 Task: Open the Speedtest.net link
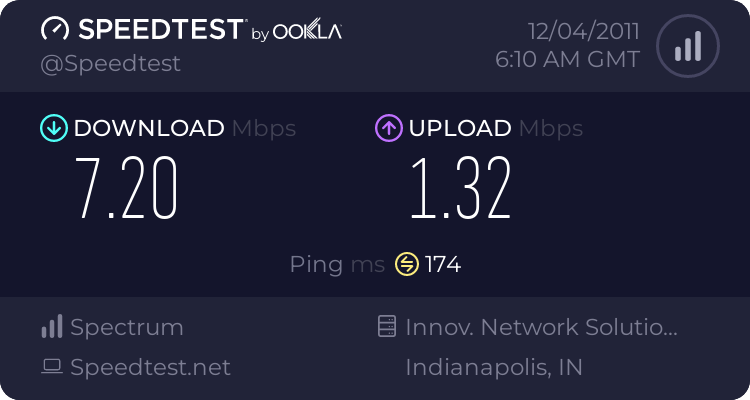tap(150, 367)
